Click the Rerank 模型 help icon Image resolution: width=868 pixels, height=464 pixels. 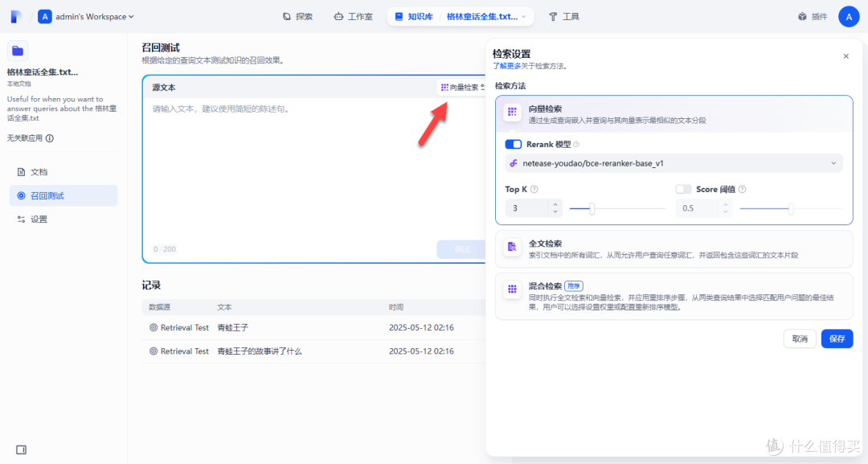[x=576, y=145]
